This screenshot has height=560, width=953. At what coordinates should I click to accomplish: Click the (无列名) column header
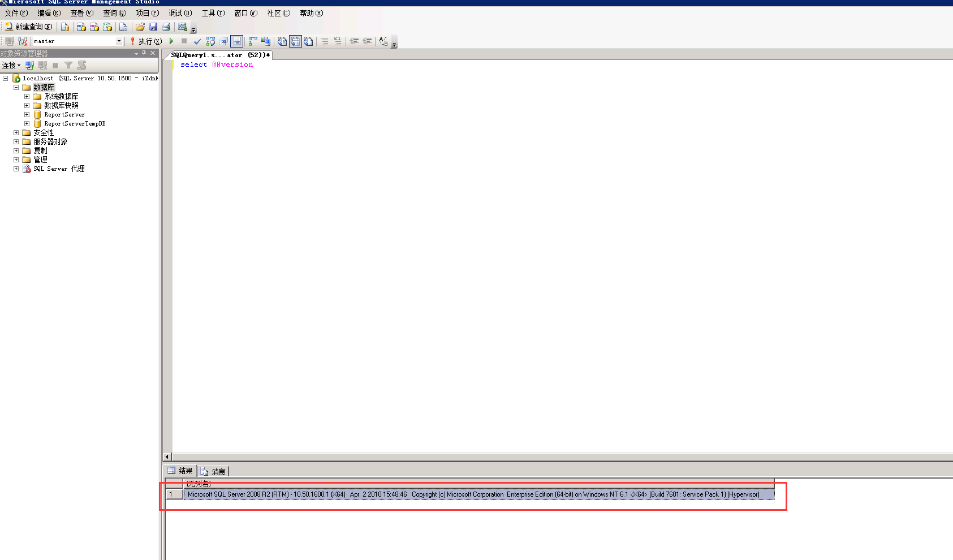point(478,484)
